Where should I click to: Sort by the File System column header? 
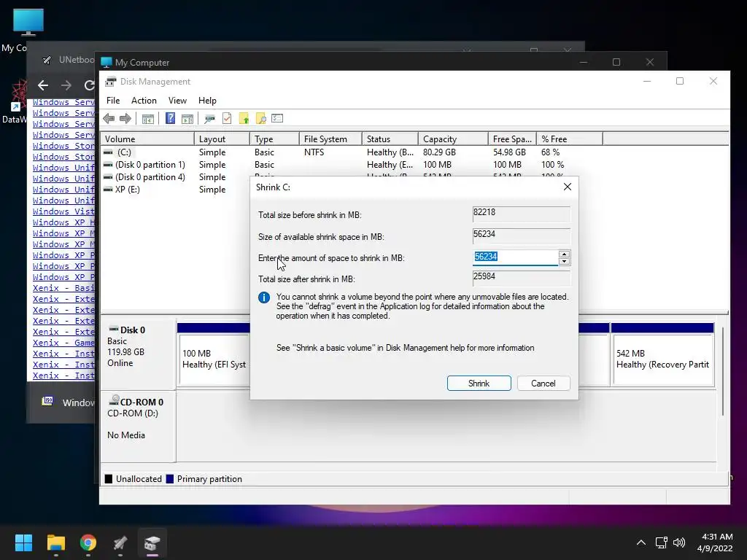(x=330, y=139)
